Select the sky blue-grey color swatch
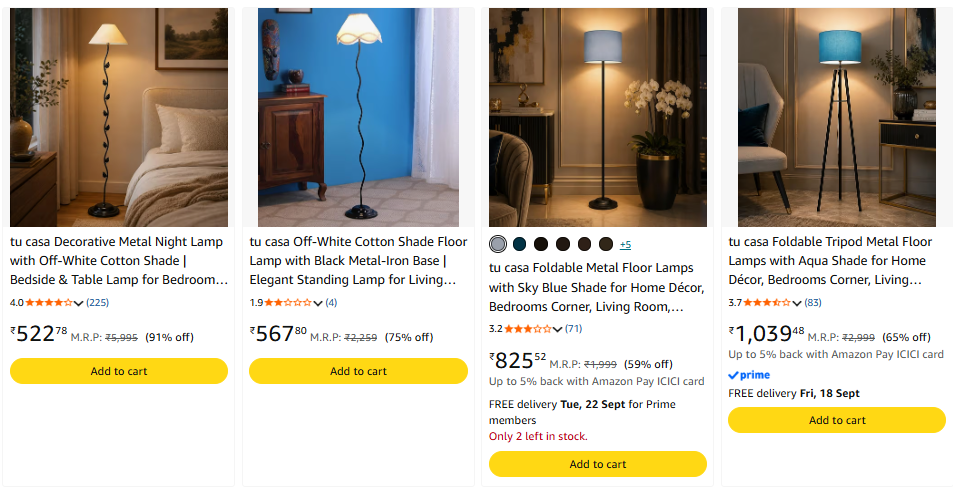Screen dimensions: 953x488 pyautogui.click(x=498, y=244)
